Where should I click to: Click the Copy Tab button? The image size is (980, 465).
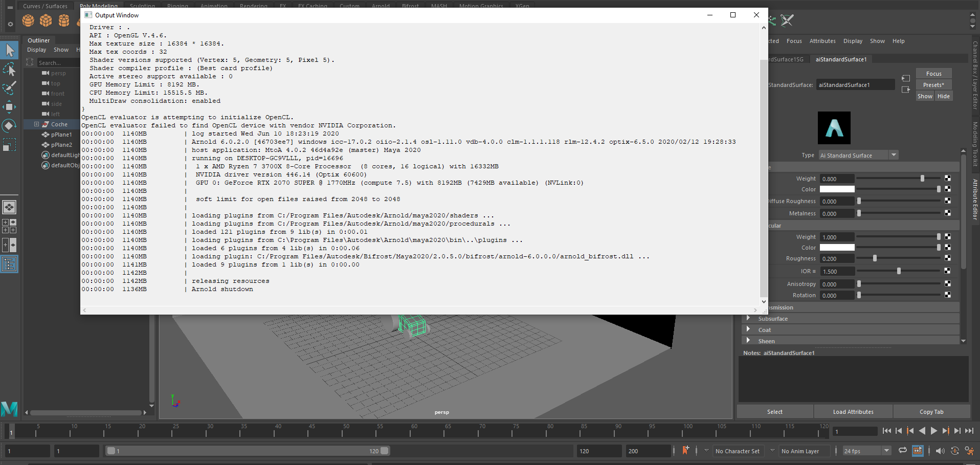tap(931, 412)
